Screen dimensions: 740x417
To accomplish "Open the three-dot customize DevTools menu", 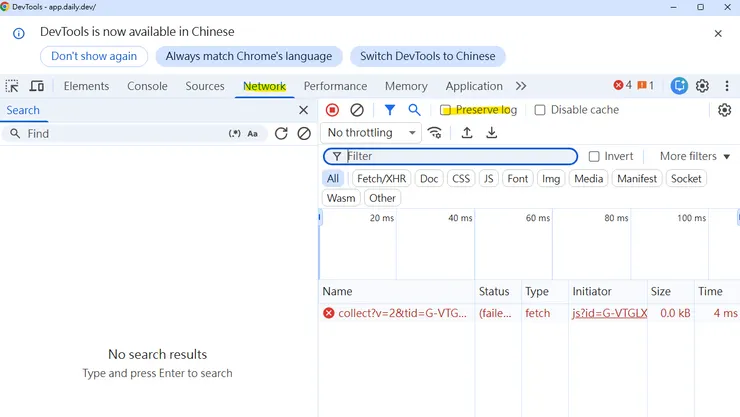I will click(727, 85).
